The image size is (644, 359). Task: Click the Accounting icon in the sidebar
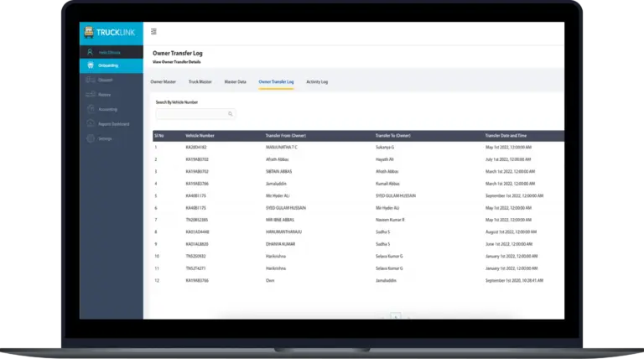(90, 109)
